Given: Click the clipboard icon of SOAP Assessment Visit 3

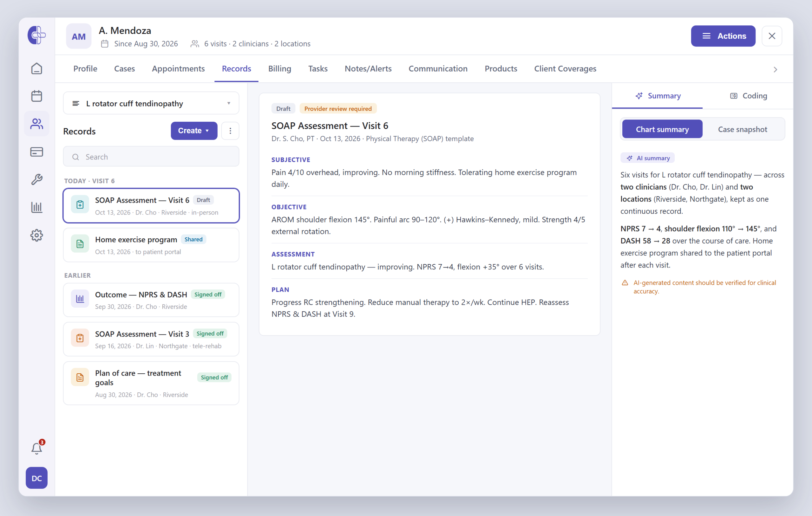Looking at the screenshot, I should pyautogui.click(x=80, y=338).
